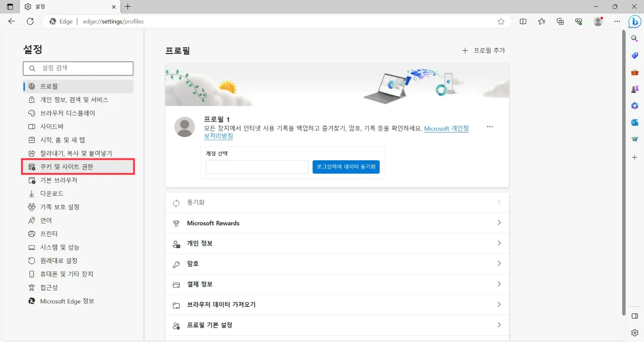Expand the 결제 정보 section

click(337, 284)
